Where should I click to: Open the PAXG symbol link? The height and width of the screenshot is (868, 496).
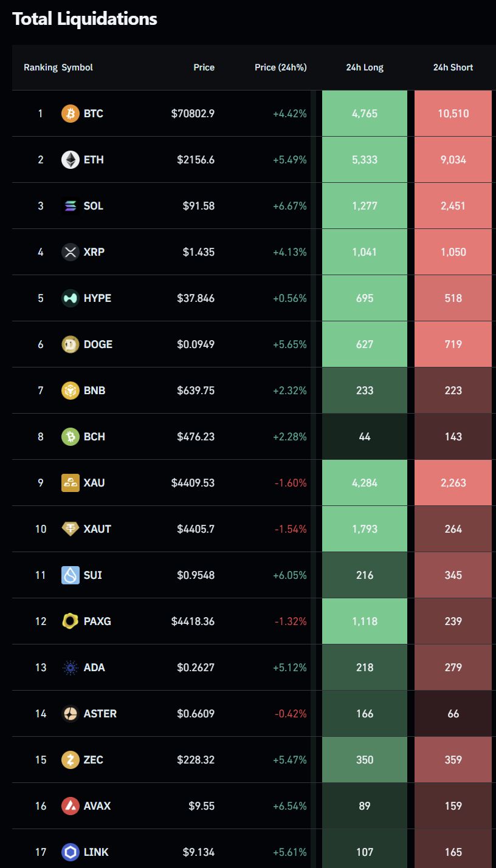pos(97,621)
